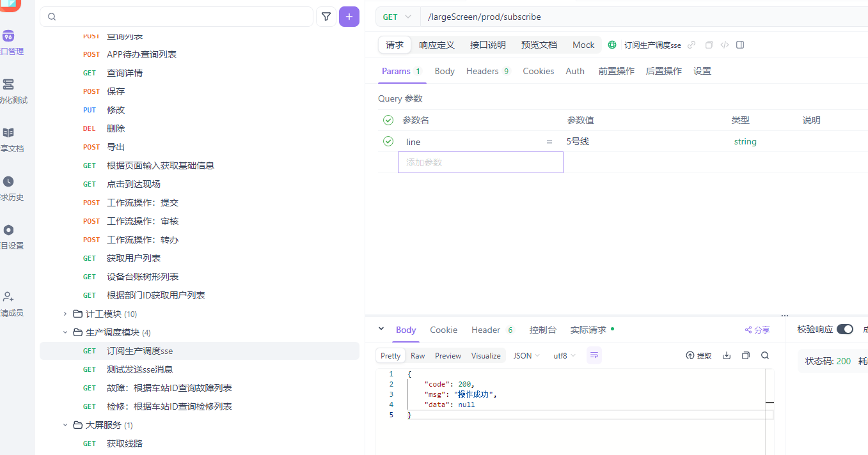The height and width of the screenshot is (455, 868).
Task: Click the 分享 share link
Action: pyautogui.click(x=757, y=330)
